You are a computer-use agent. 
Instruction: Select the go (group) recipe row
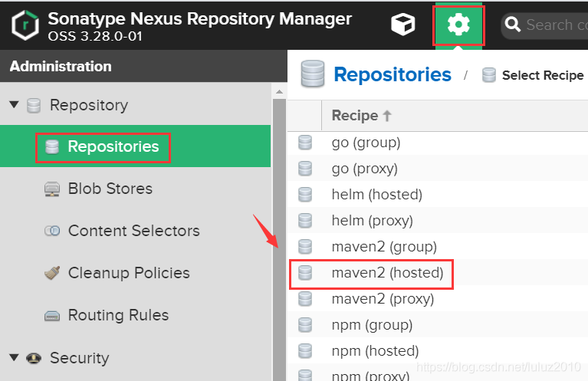tap(366, 143)
